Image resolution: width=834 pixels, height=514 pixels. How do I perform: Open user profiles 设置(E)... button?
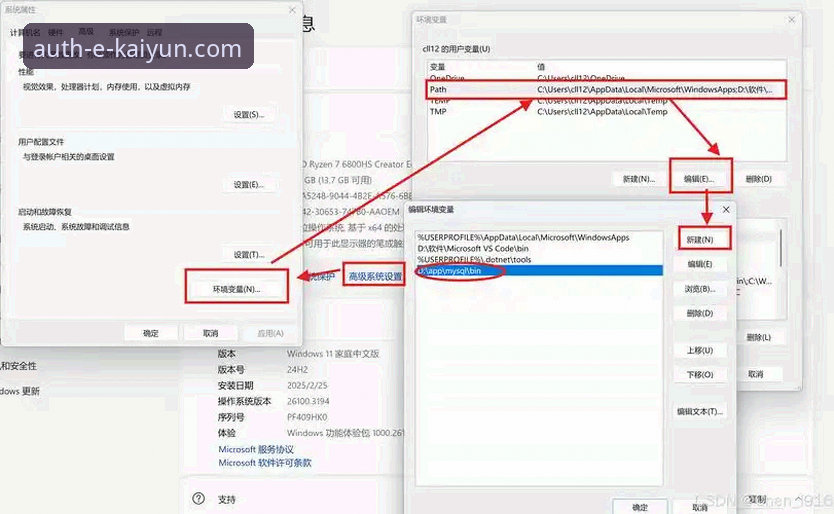[248, 185]
